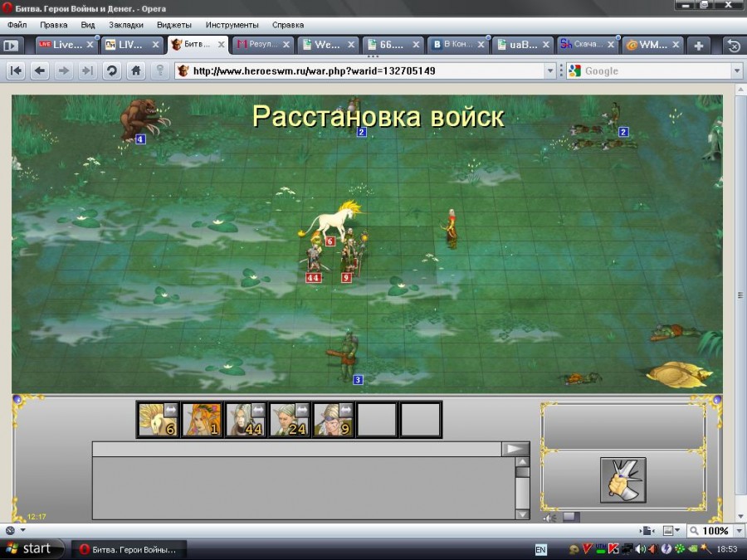Click the Rewind navigation button
747x560 pixels.
(16, 71)
